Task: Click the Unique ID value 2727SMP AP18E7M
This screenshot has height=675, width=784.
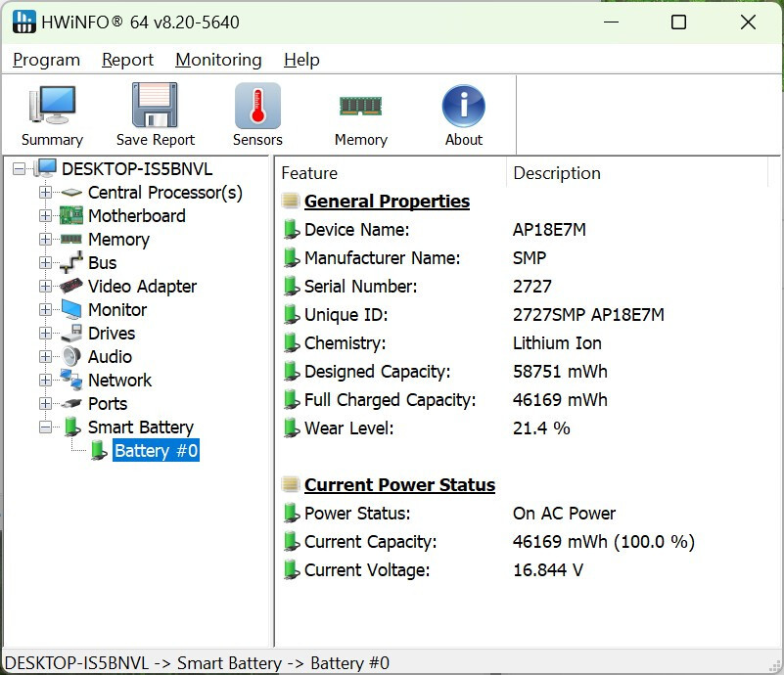Action: [588, 315]
